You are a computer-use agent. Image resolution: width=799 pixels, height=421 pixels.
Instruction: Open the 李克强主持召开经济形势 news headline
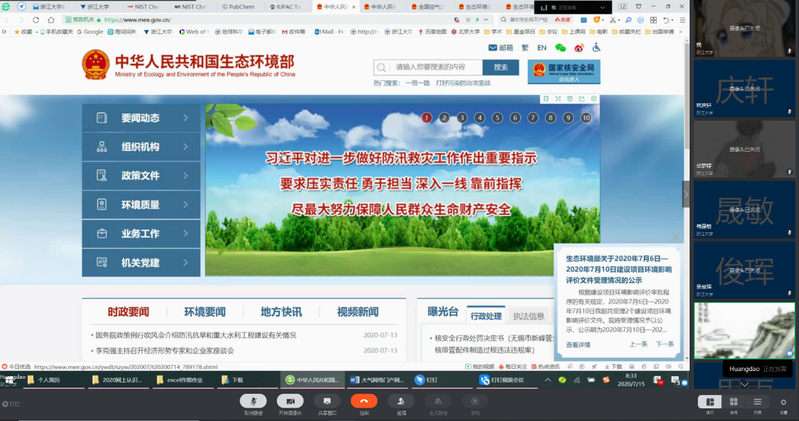[165, 351]
